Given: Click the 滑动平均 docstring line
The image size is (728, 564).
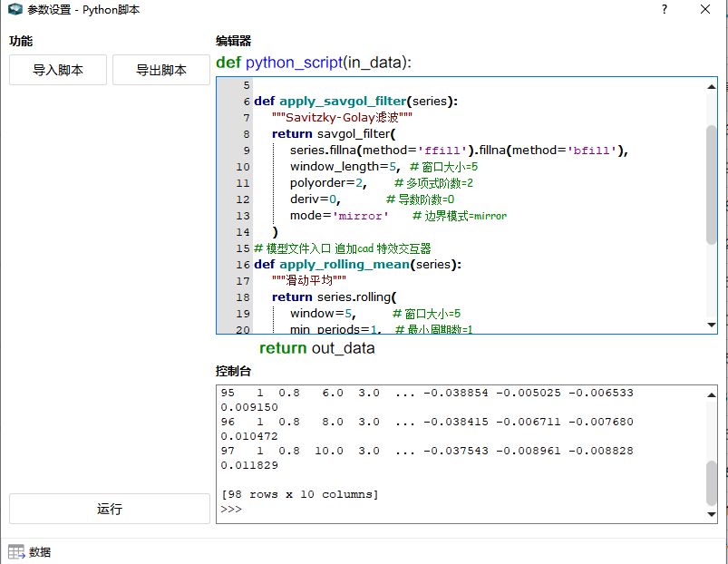Looking at the screenshot, I should 309,280.
